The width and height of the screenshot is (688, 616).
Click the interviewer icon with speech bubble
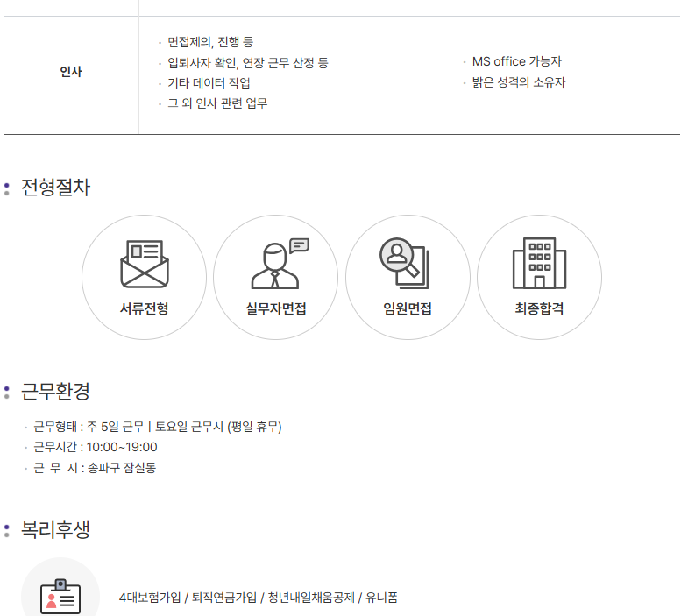point(276,264)
